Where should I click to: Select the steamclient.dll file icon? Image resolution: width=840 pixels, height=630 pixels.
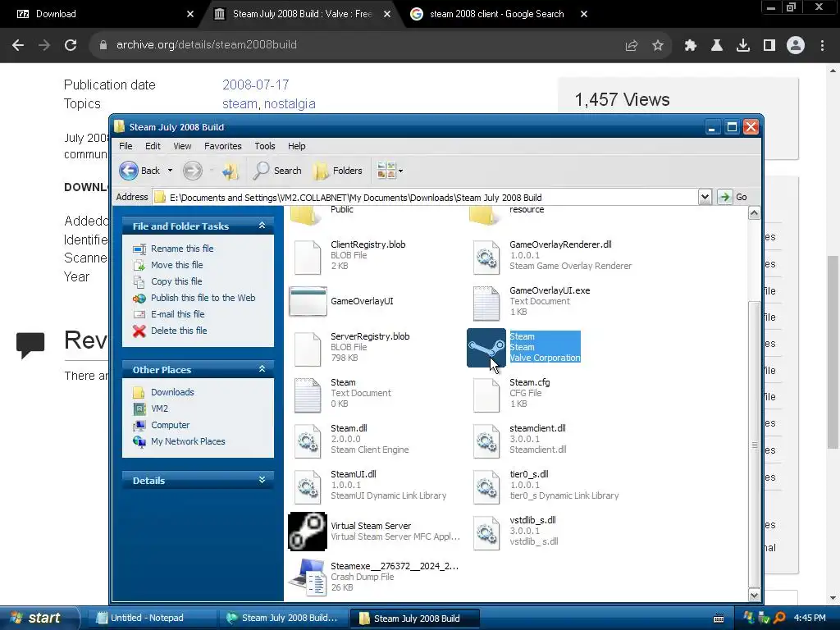(486, 441)
